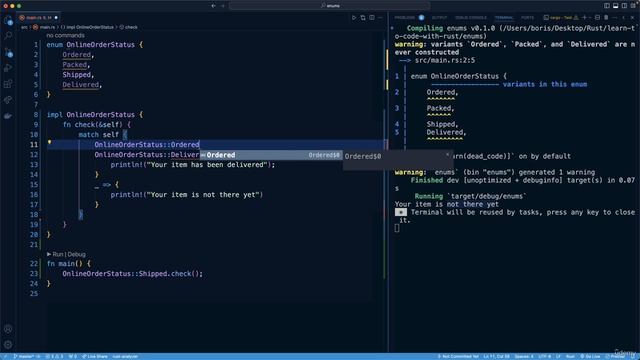Open the Explorer view in activity bar

coord(8,20)
